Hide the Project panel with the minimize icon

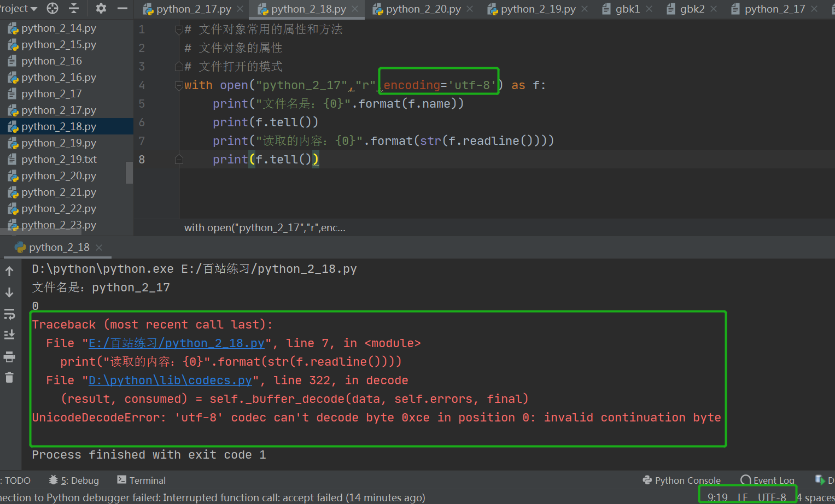[122, 8]
